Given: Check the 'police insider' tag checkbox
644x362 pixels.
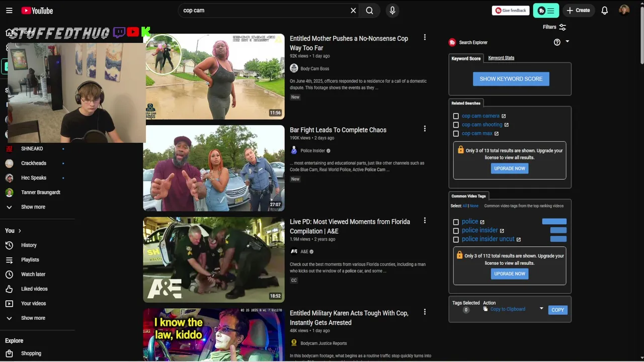Looking at the screenshot, I should click(x=456, y=231).
